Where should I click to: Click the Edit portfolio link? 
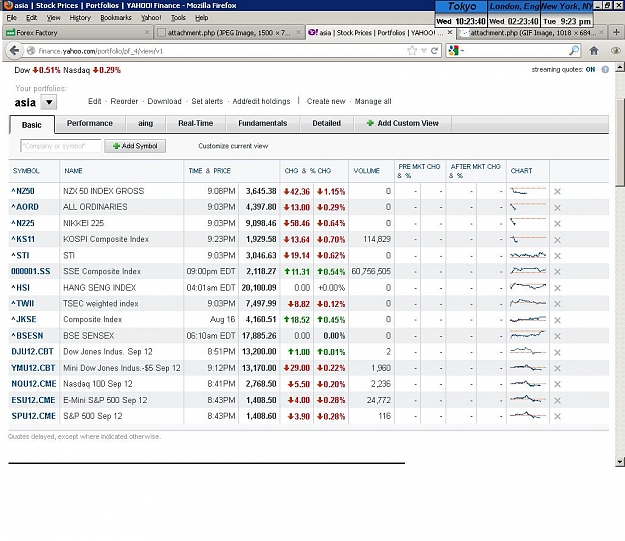(x=94, y=101)
